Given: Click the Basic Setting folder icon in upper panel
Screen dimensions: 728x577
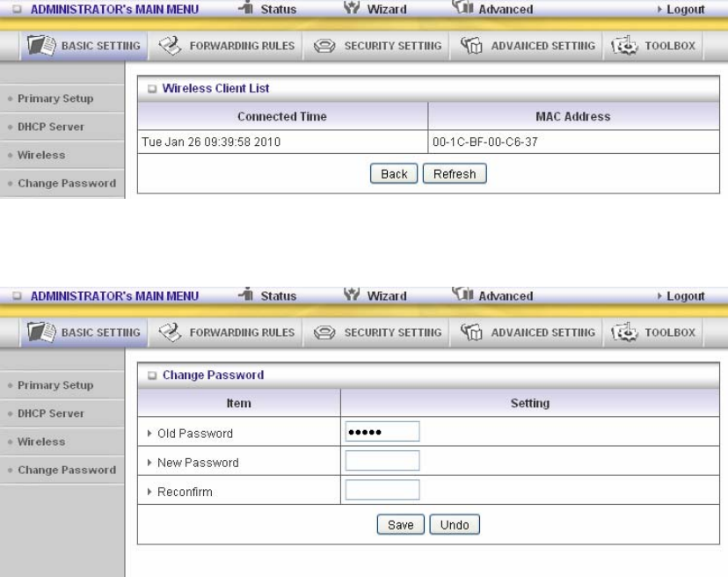Looking at the screenshot, I should [x=41, y=45].
